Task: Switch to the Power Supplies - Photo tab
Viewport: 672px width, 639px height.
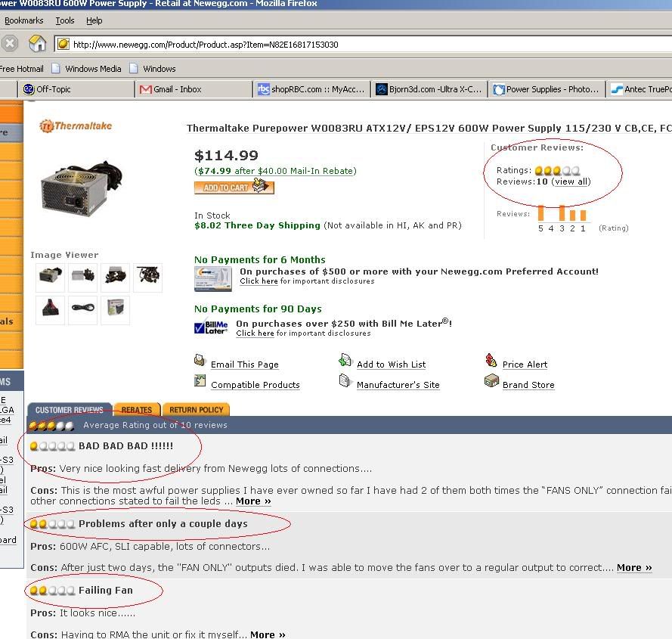Action: tap(547, 89)
